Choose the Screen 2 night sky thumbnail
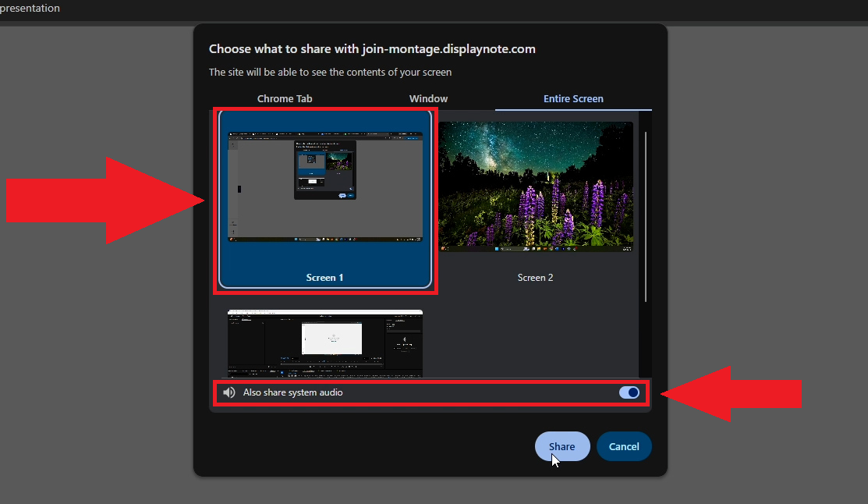868x504 pixels. click(x=536, y=186)
